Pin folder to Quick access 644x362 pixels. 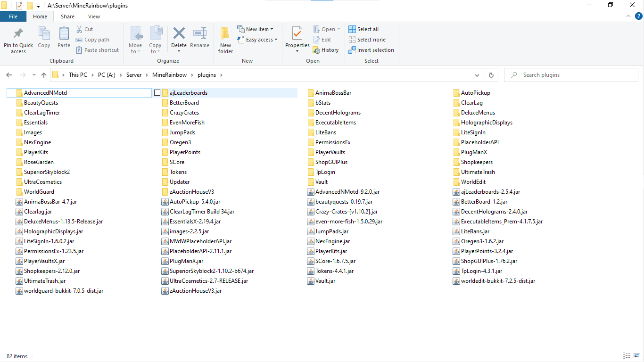[x=18, y=40]
